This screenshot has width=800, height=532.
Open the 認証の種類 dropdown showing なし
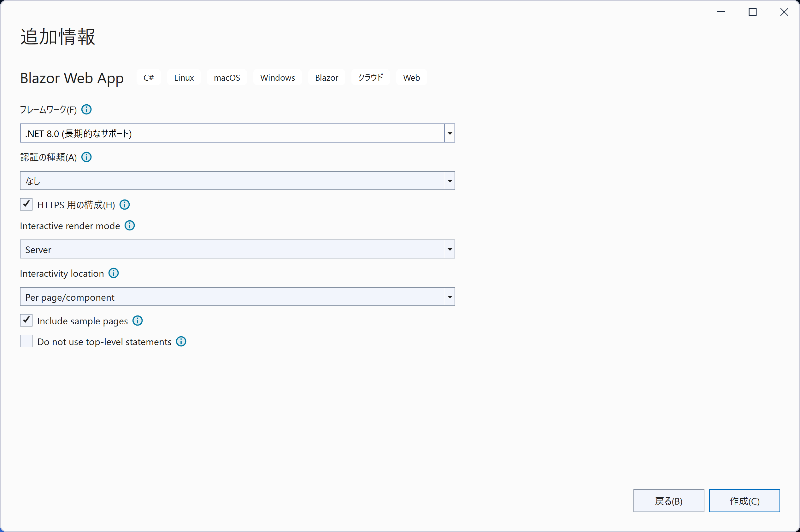click(237, 181)
